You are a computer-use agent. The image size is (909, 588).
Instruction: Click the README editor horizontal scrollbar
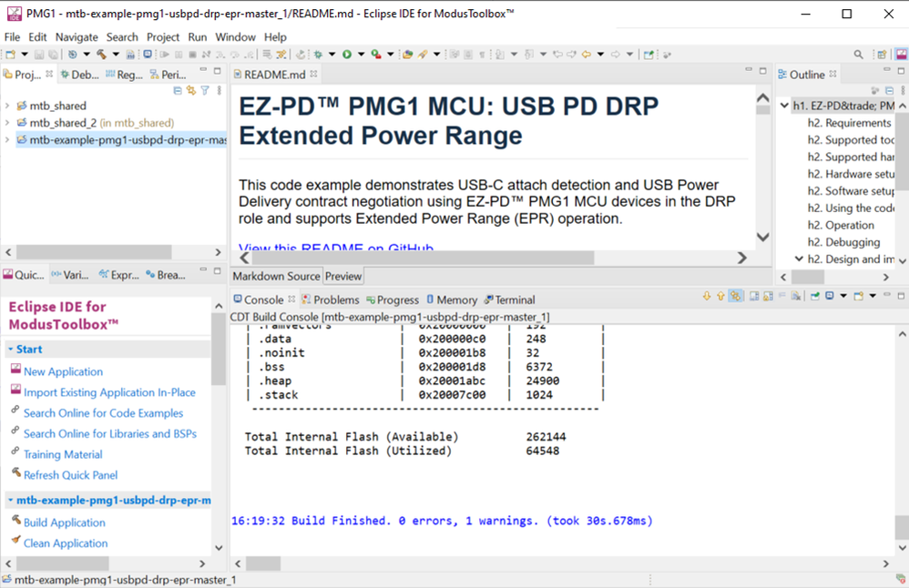(424, 258)
